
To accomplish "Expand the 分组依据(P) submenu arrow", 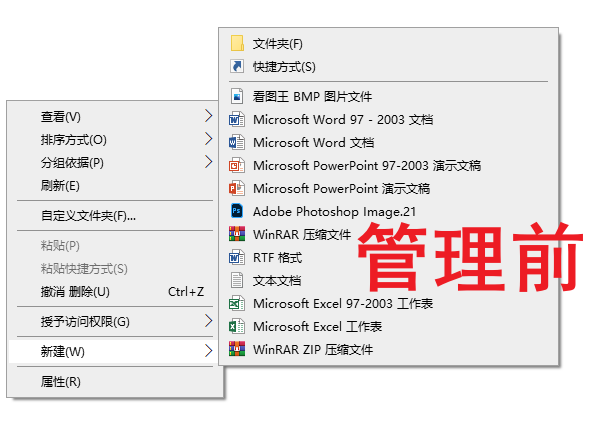I will click(208, 162).
